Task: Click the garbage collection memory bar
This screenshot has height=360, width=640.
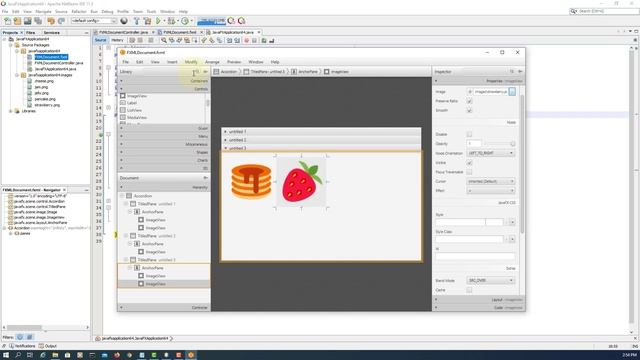Action: pyautogui.click(x=211, y=21)
